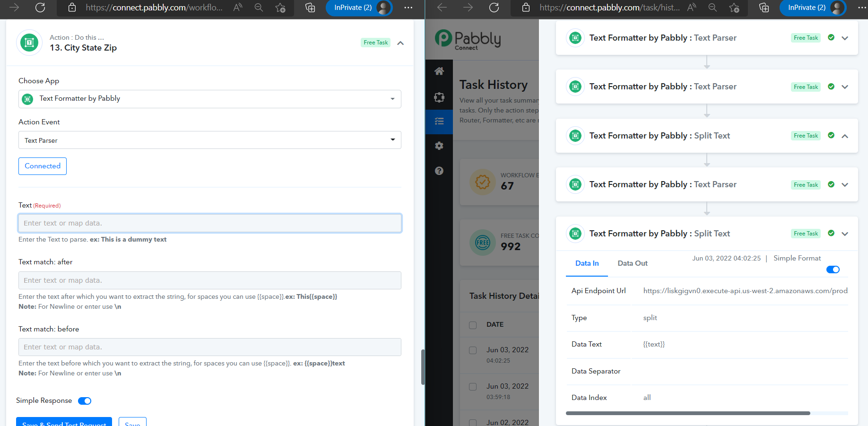Focus the Text match: before field
Screen dimensions: 868x426
[210, 347]
